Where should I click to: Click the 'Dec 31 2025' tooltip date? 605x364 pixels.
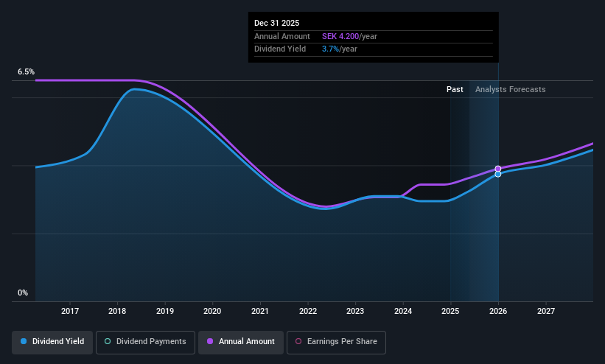pyautogui.click(x=276, y=23)
